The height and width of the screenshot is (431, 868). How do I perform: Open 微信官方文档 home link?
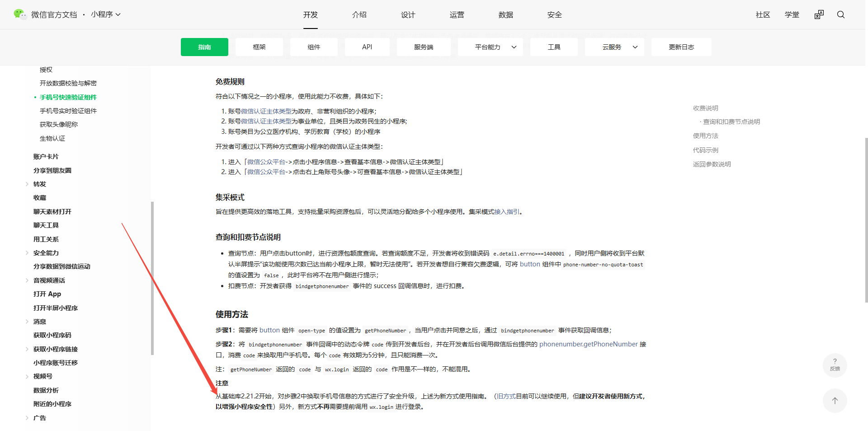54,14
